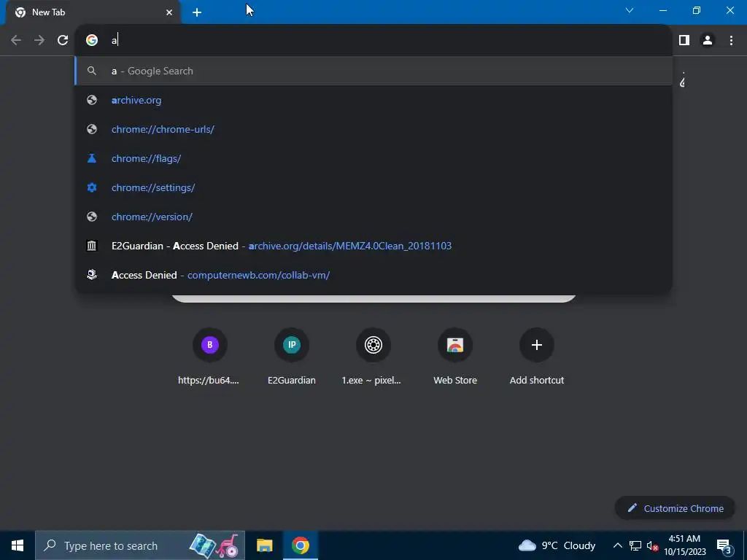Screen dimensions: 747x560
Task: Open the https://bu64... shortcut
Action: coord(209,356)
